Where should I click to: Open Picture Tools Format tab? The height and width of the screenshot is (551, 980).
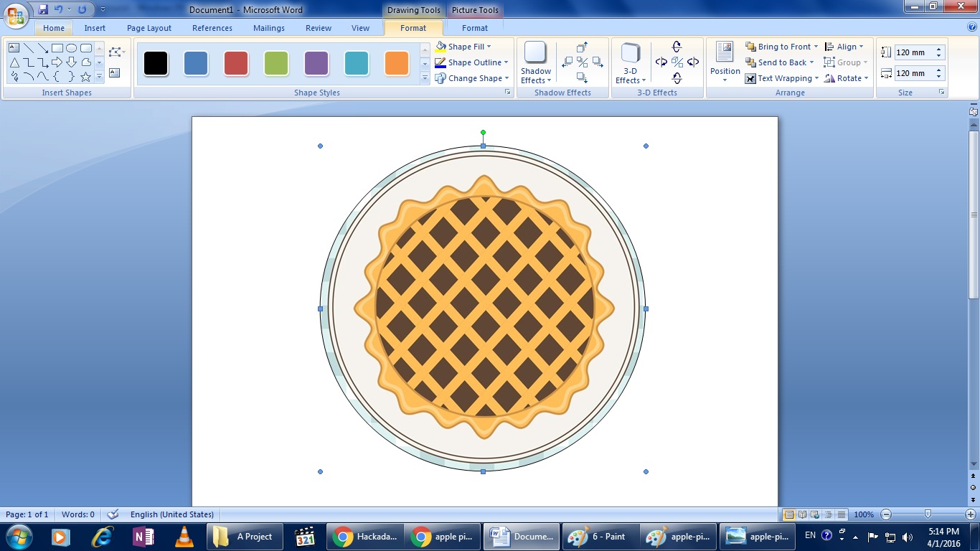(475, 28)
